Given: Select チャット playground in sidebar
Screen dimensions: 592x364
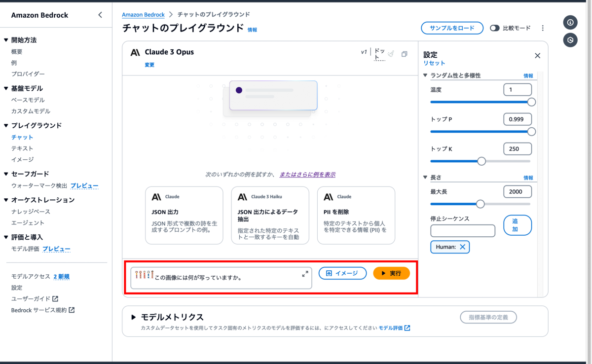Looking at the screenshot, I should click(x=22, y=137).
